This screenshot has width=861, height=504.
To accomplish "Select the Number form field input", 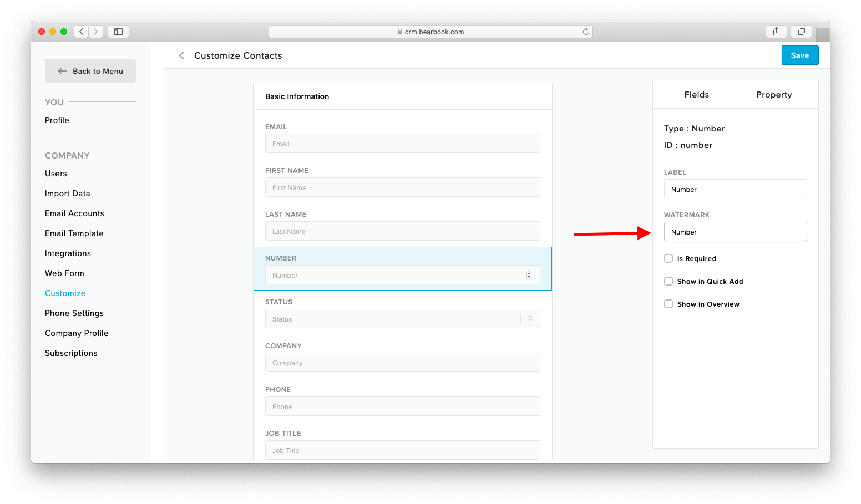I will coord(402,275).
